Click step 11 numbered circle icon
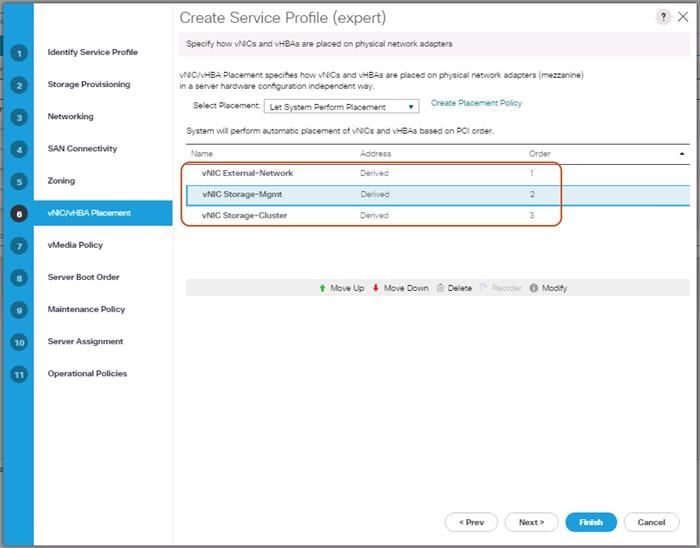 pos(19,374)
